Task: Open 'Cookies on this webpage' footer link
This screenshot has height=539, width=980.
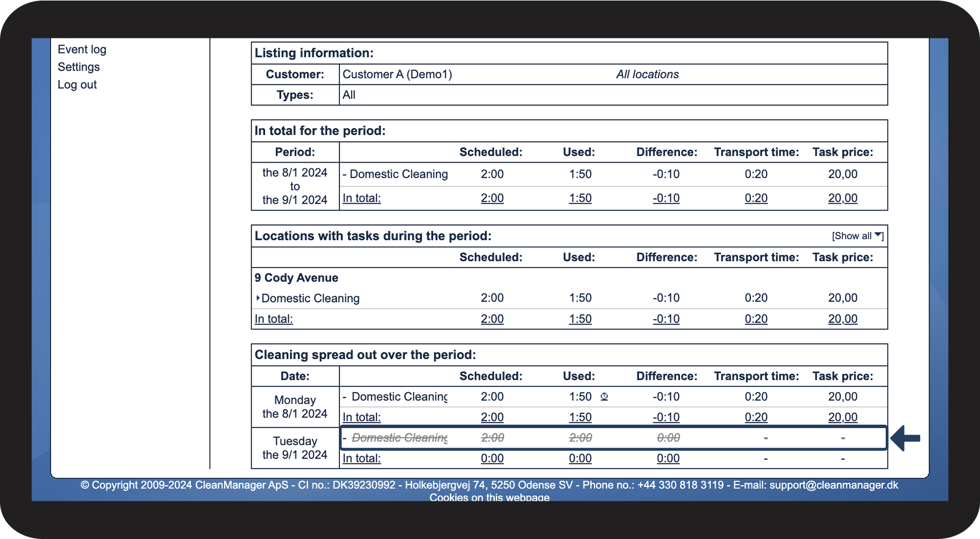Action: [490, 497]
